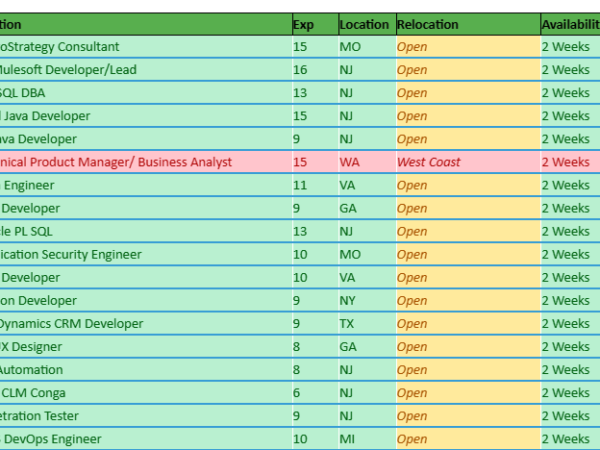Image resolution: width=600 pixels, height=450 pixels.
Task: Select the Location column header
Action: (x=367, y=24)
